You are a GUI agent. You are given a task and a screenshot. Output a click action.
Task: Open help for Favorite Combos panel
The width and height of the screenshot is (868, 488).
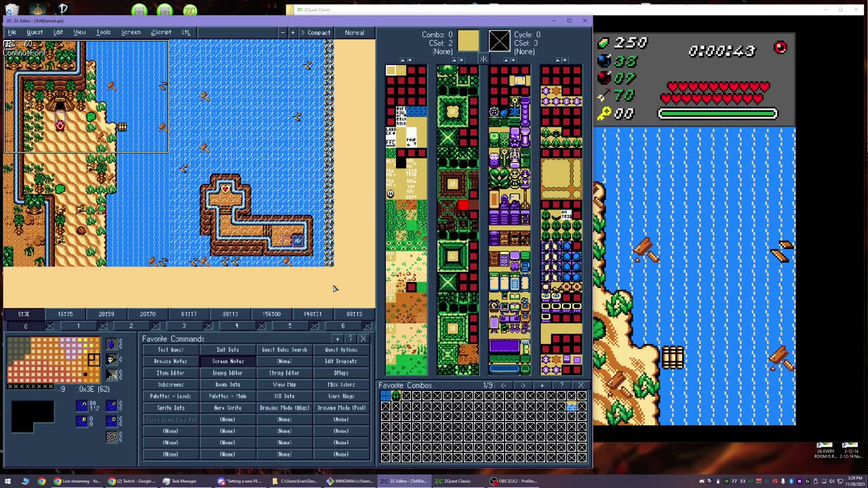[x=561, y=386]
